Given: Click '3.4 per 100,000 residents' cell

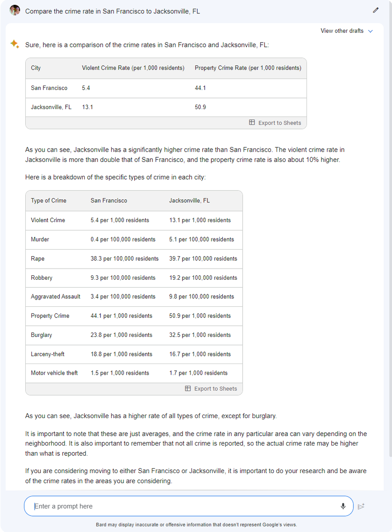Looking at the screenshot, I should (123, 297).
